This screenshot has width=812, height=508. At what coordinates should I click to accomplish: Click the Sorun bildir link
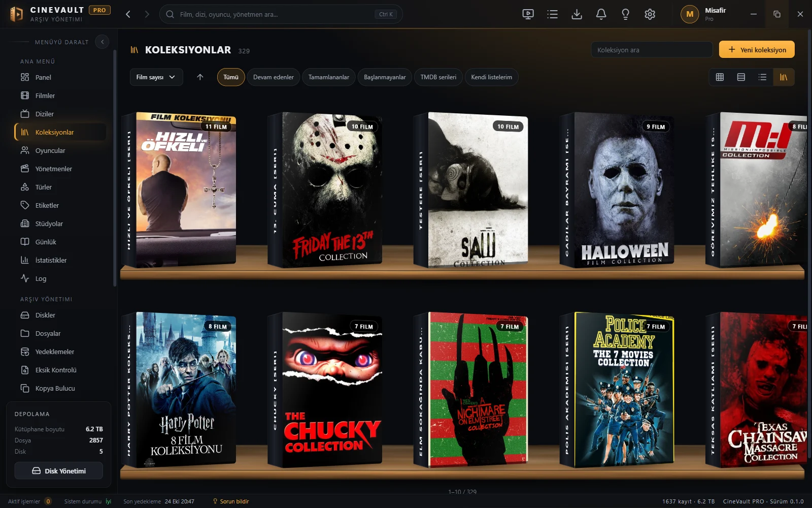(231, 501)
